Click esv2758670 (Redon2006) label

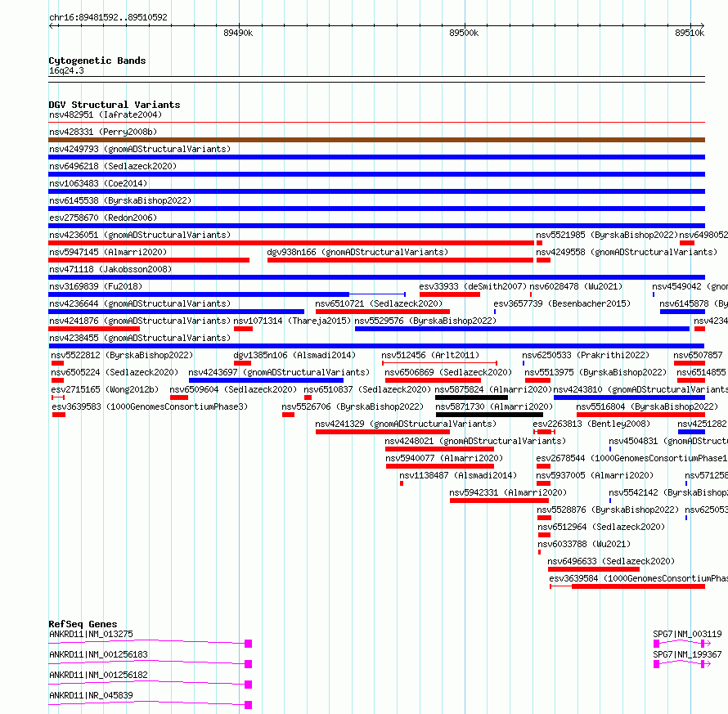pos(103,218)
